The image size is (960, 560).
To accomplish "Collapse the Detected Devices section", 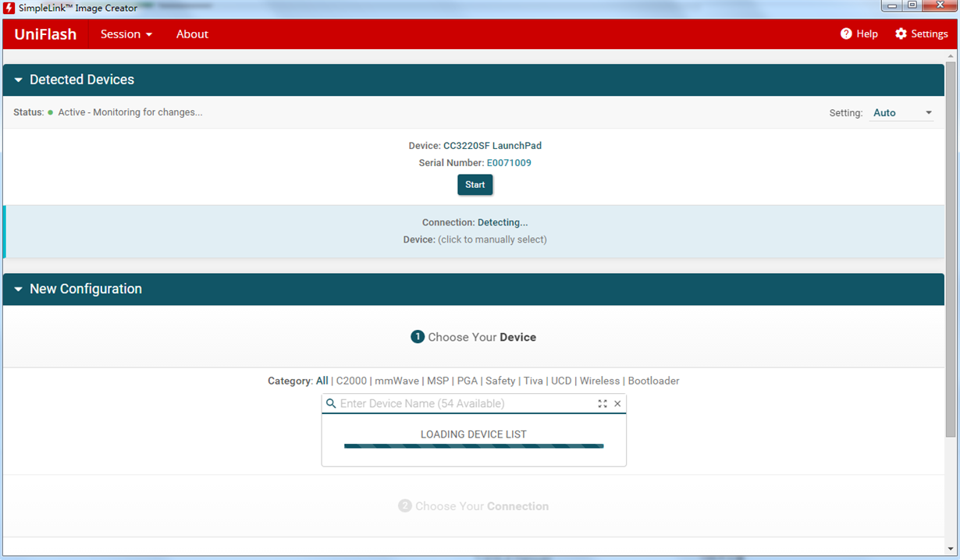I will coord(18,80).
